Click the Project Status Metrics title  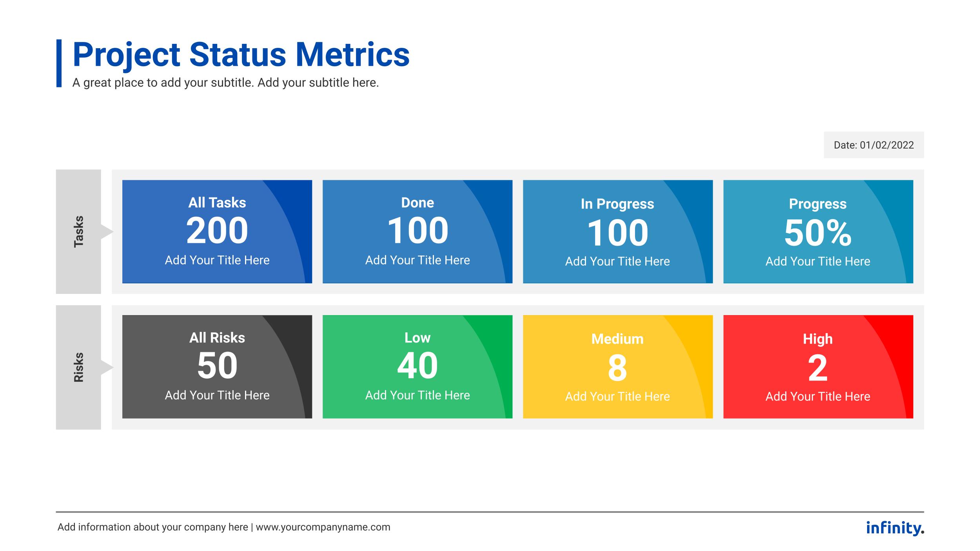[x=241, y=55]
